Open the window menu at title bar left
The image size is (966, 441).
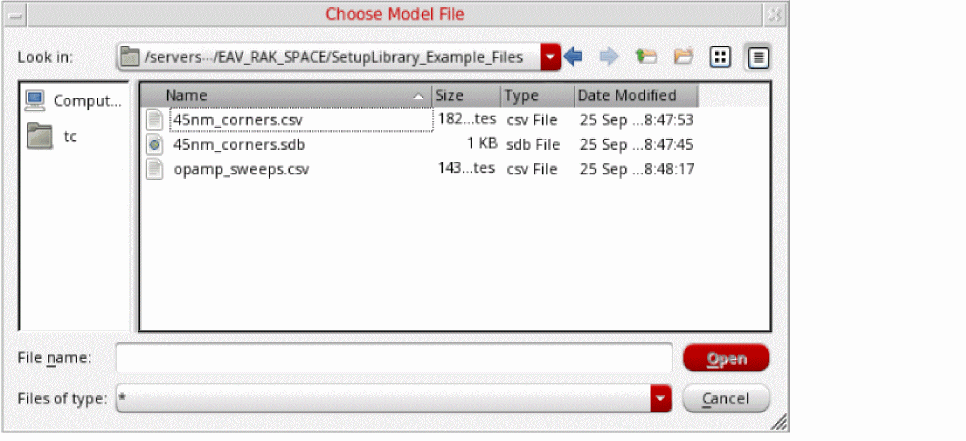tap(14, 14)
